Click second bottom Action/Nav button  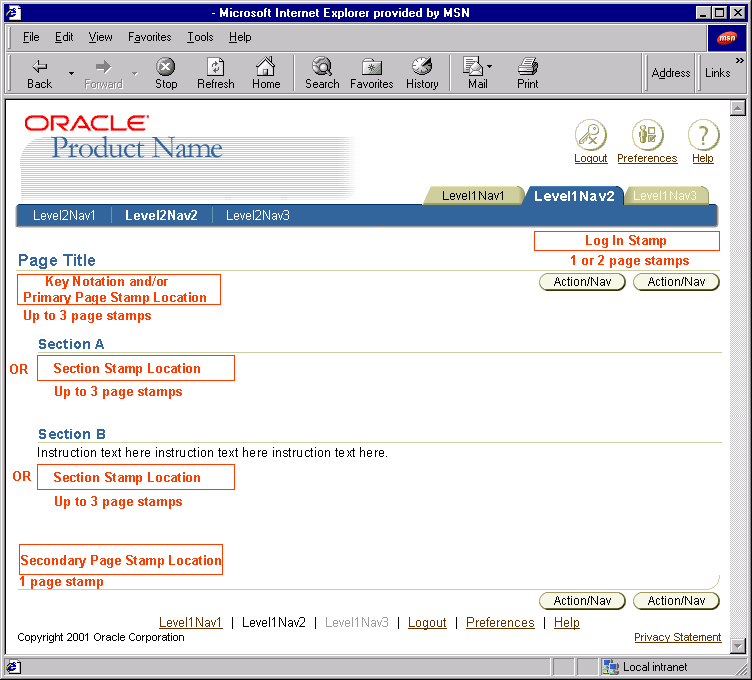point(676,601)
